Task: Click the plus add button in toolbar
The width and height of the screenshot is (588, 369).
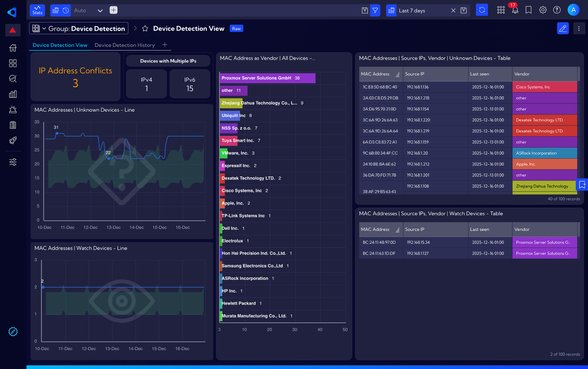Action: click(x=113, y=10)
